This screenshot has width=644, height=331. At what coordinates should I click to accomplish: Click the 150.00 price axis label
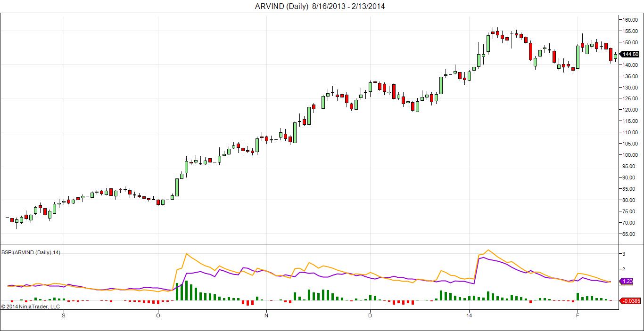(x=630, y=42)
